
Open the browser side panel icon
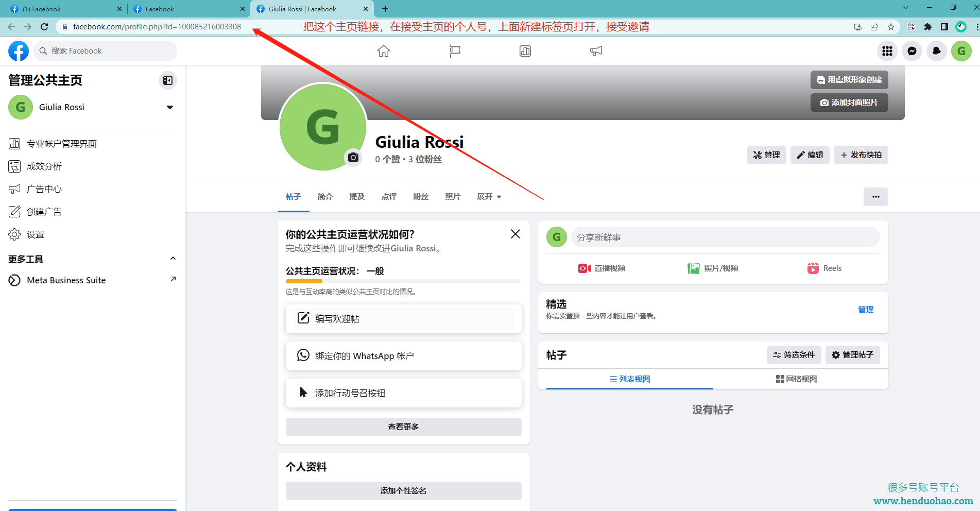point(944,27)
